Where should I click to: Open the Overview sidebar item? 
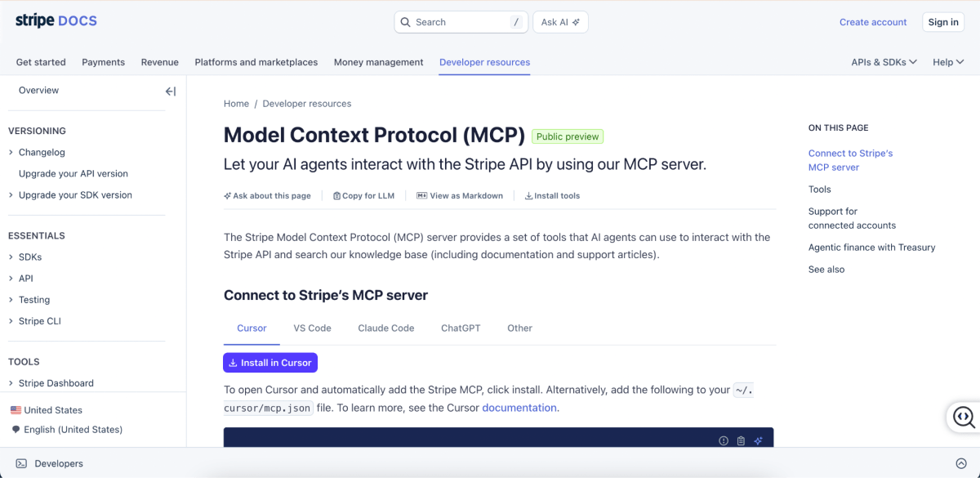[x=38, y=91]
